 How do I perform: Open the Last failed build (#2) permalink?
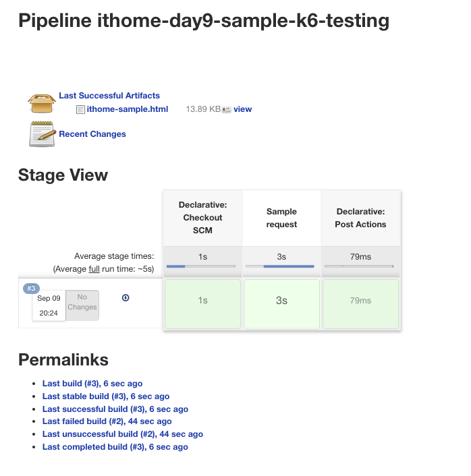tap(107, 421)
